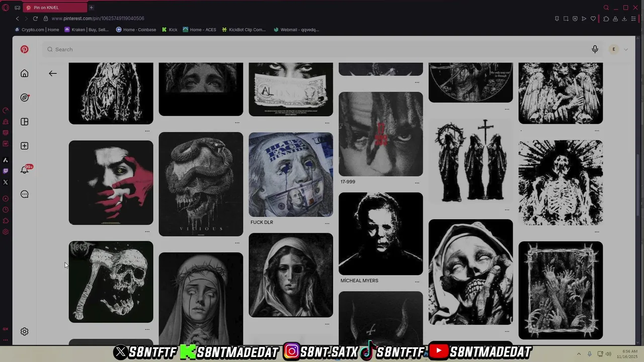This screenshot has width=644, height=362.
Task: Open the Home - Coinbase bookmark
Action: pyautogui.click(x=136, y=30)
